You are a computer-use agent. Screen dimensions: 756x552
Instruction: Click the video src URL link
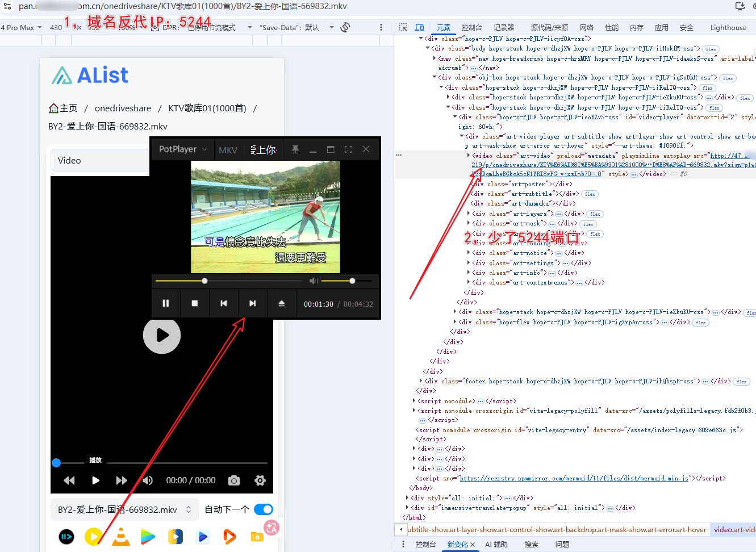tap(613, 165)
